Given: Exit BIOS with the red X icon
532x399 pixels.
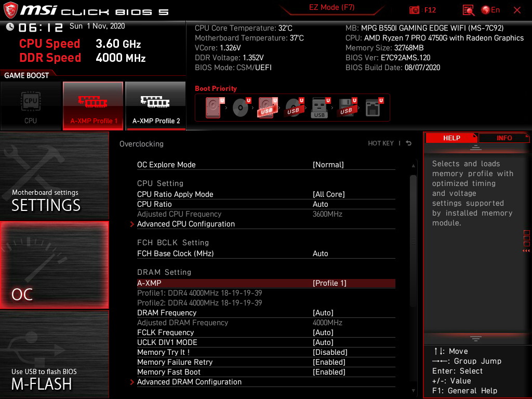Looking at the screenshot, I should coord(517,10).
